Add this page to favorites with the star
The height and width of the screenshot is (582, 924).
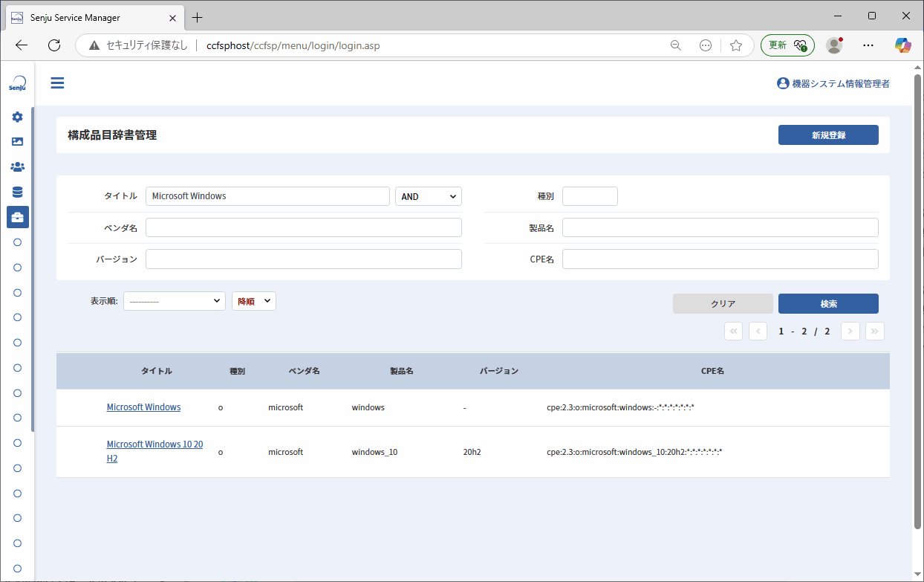[x=736, y=45]
